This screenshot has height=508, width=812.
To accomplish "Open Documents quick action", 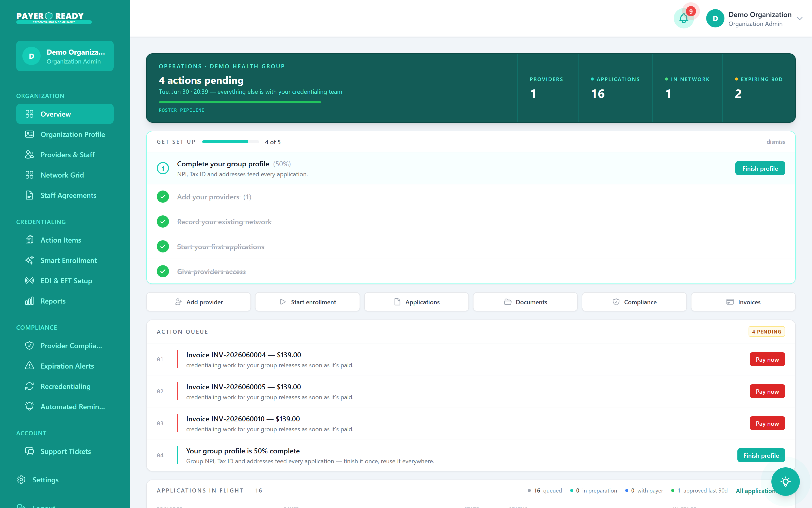I will click(x=525, y=302).
